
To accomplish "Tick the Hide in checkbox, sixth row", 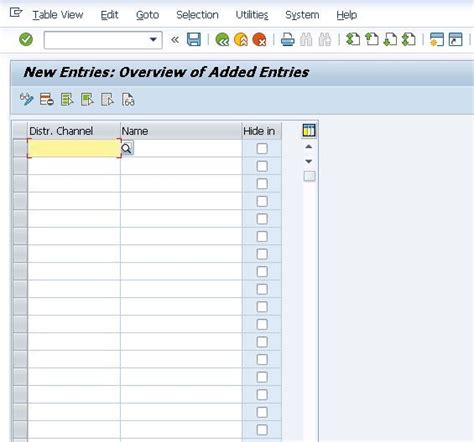I will coord(262,237).
